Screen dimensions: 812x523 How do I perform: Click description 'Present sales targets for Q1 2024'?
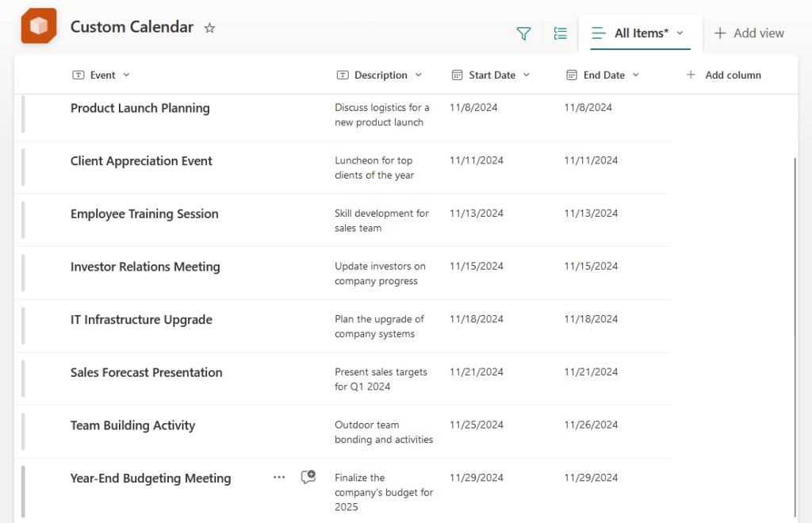click(x=381, y=379)
